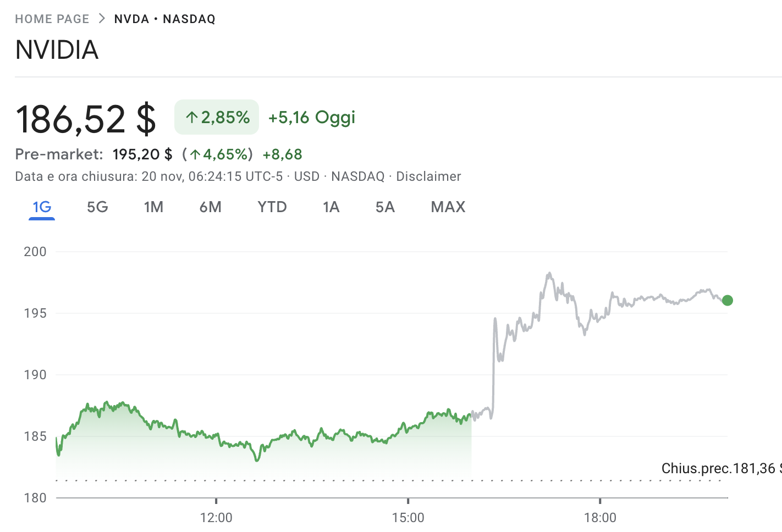Click the +5,16 Oggi change text
782x532 pixels.
pos(311,118)
